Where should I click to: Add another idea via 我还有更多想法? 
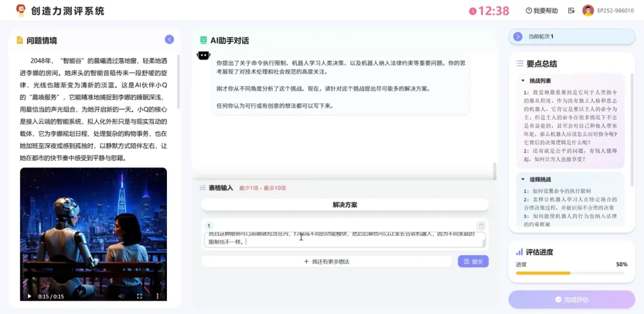pos(326,262)
